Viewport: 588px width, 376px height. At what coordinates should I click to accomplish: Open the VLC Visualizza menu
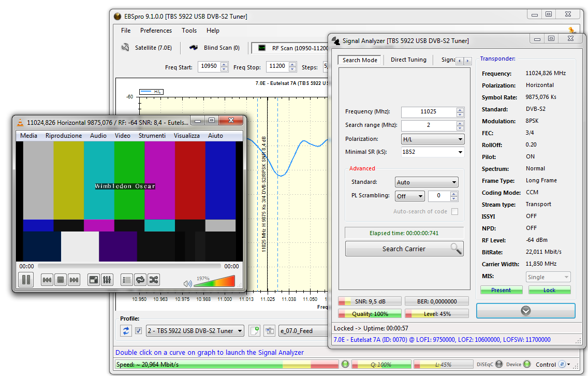point(186,136)
